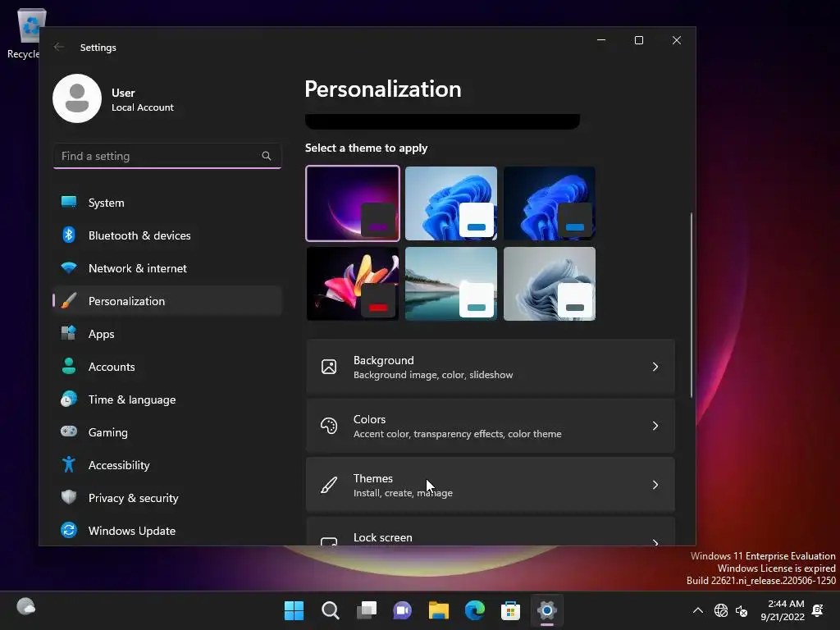Click the Time & language clock icon

click(69, 399)
